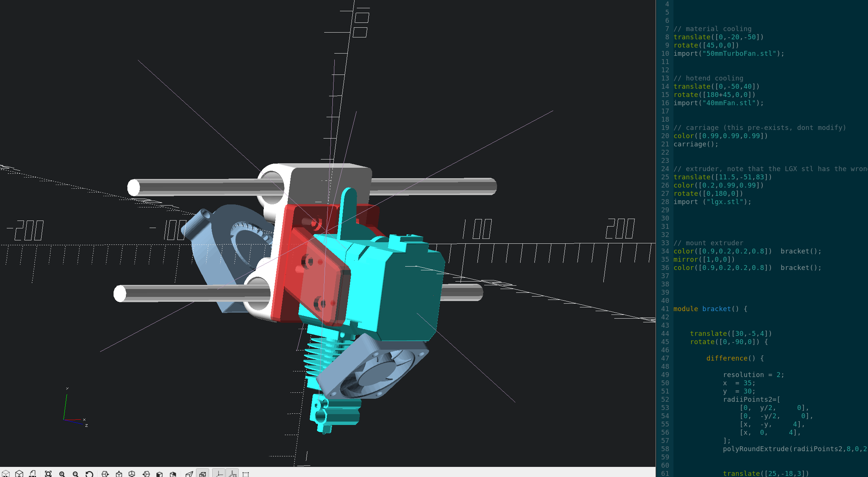Switch to the Bottom view

point(132,474)
